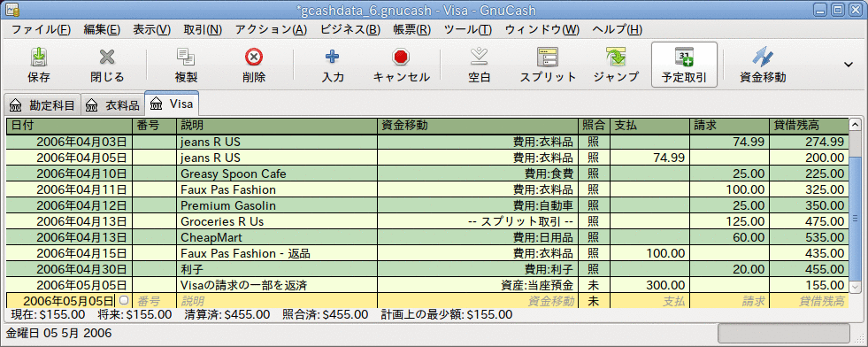
Task: Click the 番号 field in the blank row
Action: pyautogui.click(x=155, y=301)
